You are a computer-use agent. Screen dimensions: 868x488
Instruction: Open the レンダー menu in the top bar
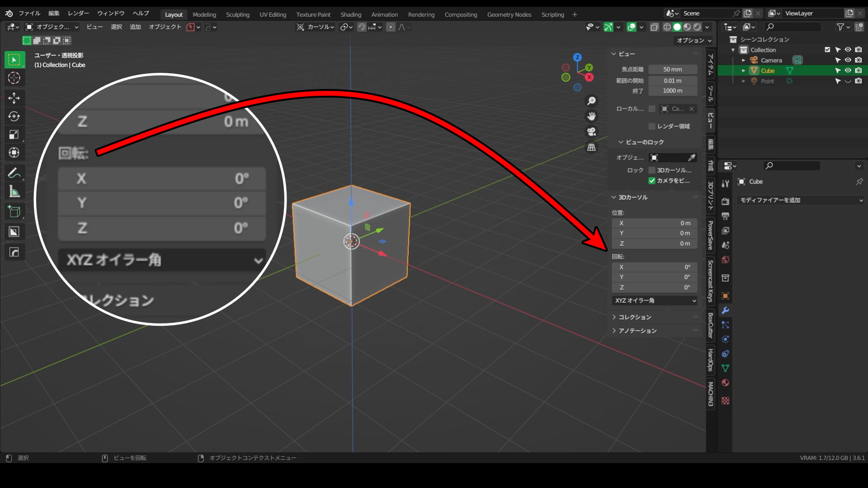click(x=77, y=13)
